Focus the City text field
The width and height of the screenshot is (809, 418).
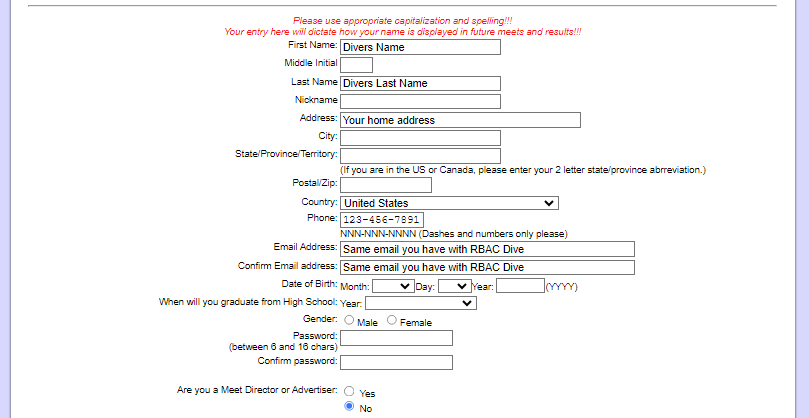tap(420, 138)
